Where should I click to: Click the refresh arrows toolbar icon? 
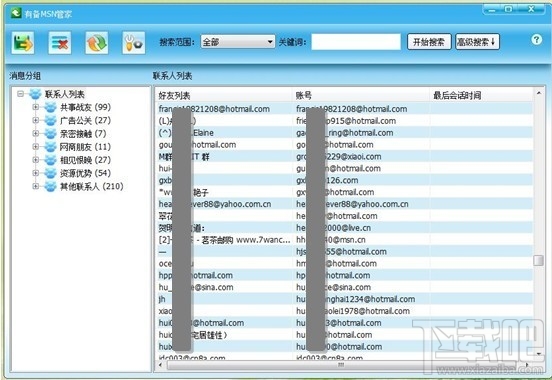pos(96,43)
